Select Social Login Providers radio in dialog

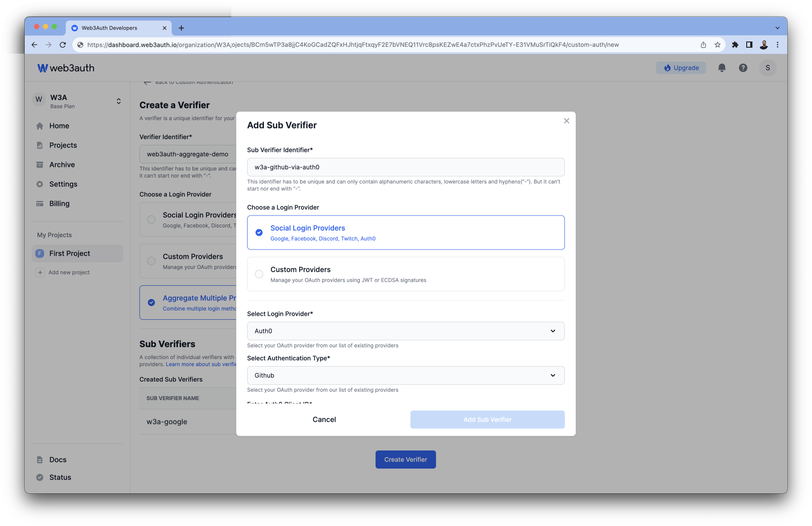259,233
